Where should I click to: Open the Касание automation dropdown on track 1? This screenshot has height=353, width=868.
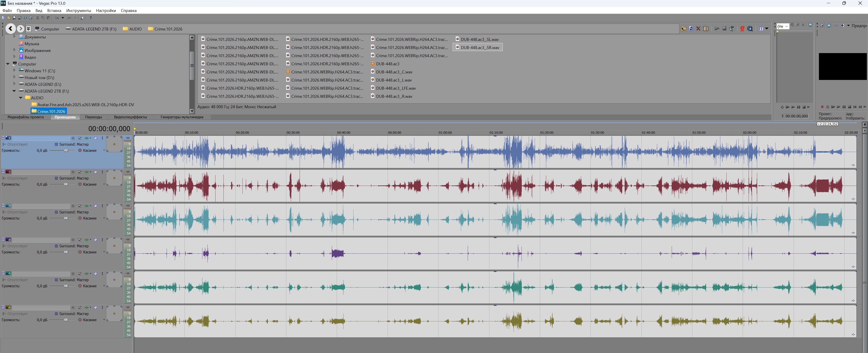[x=104, y=150]
